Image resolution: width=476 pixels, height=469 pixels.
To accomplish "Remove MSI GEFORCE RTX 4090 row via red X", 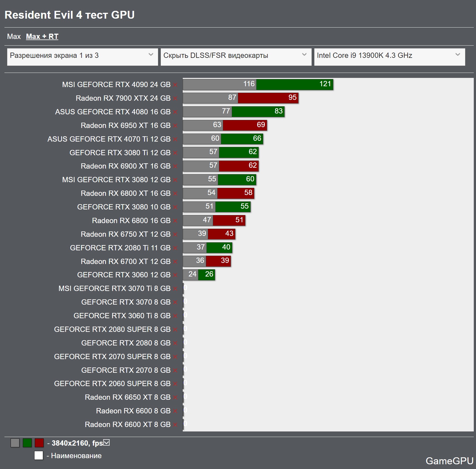I will click(x=175, y=85).
